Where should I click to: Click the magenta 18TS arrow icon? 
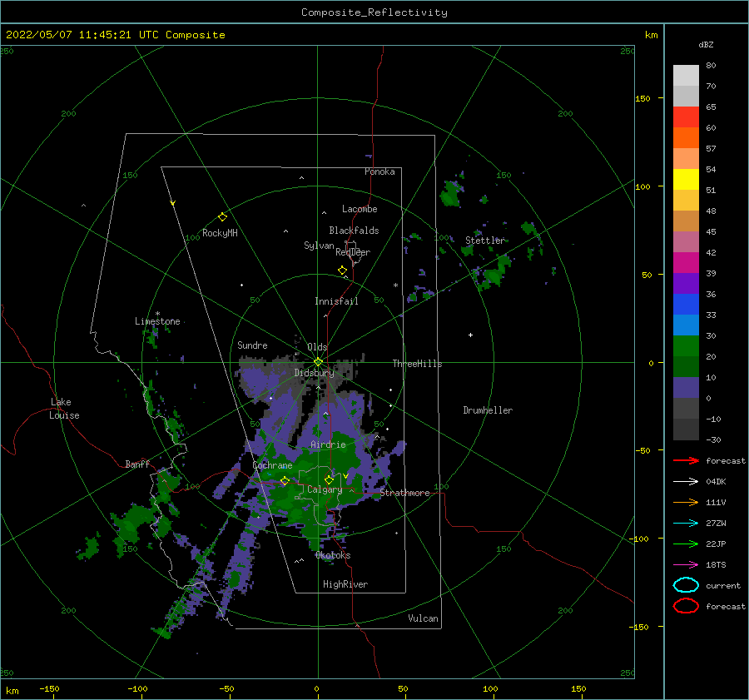click(x=686, y=565)
